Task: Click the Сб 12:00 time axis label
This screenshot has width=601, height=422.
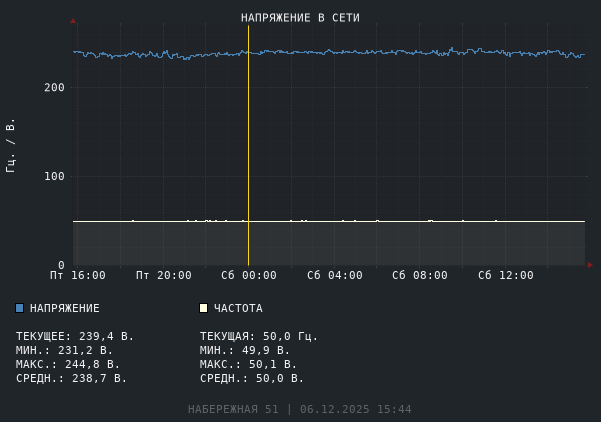Action: pyautogui.click(x=506, y=275)
